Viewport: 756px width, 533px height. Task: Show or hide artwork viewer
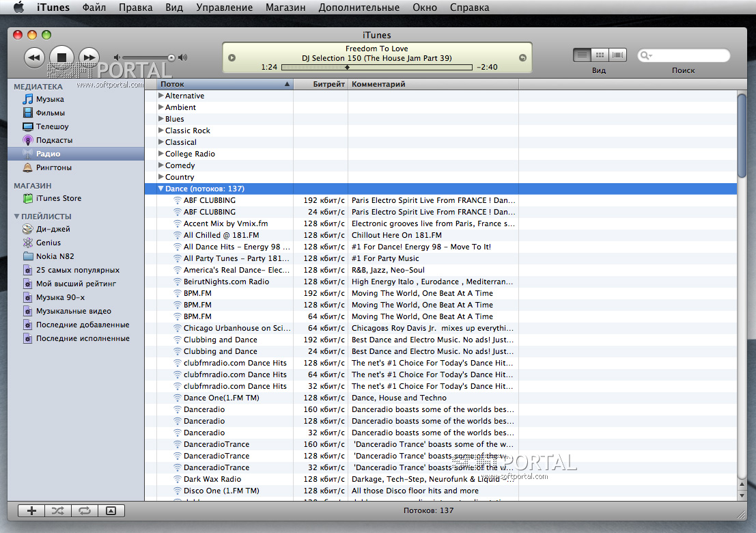111,511
